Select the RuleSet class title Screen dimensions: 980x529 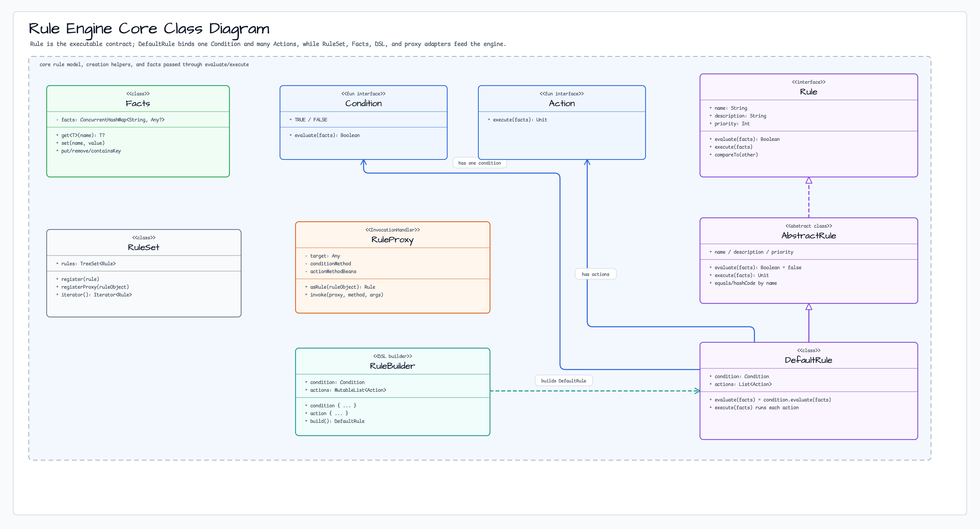pos(143,247)
